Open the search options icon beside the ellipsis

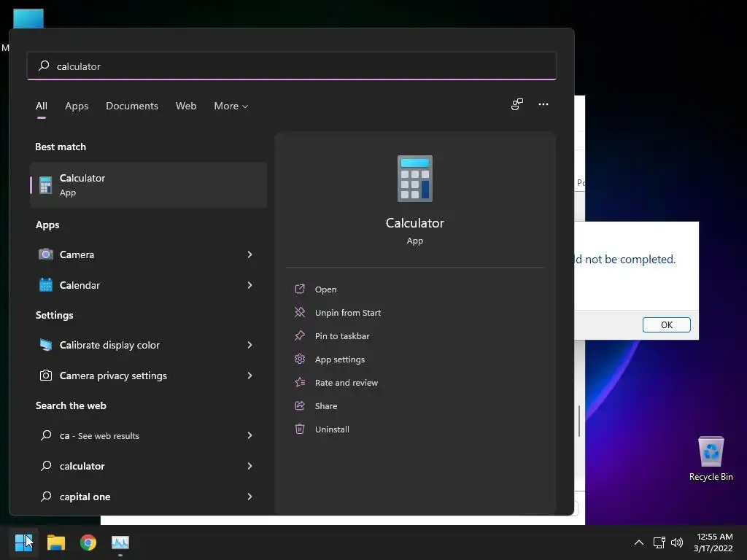click(517, 104)
